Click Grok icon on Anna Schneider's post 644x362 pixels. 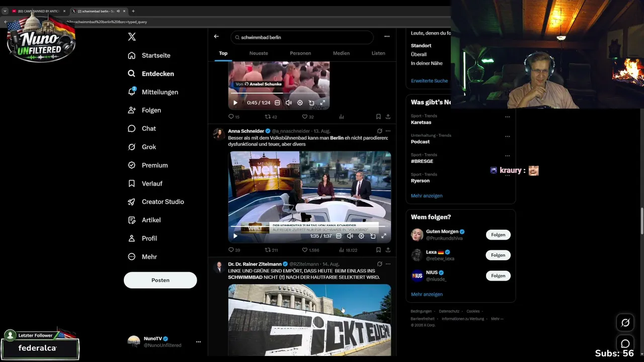[x=380, y=131]
